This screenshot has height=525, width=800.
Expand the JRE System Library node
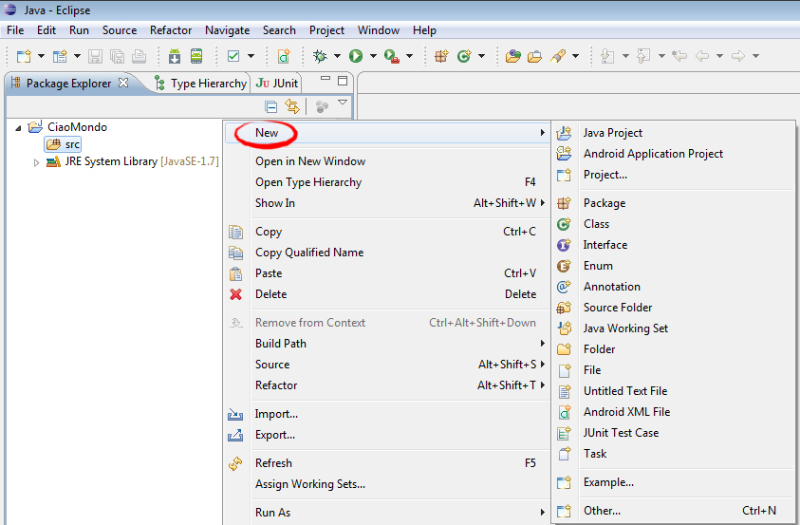tap(37, 162)
